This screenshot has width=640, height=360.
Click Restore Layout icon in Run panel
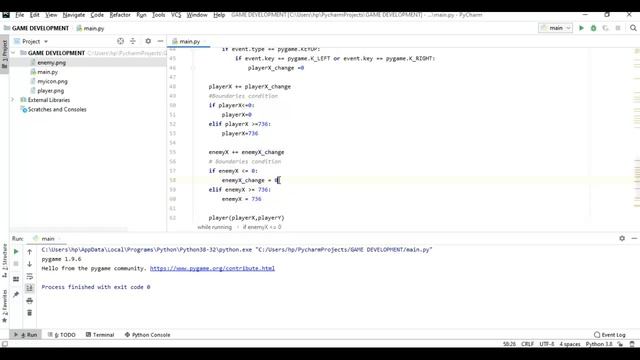click(x=16, y=279)
